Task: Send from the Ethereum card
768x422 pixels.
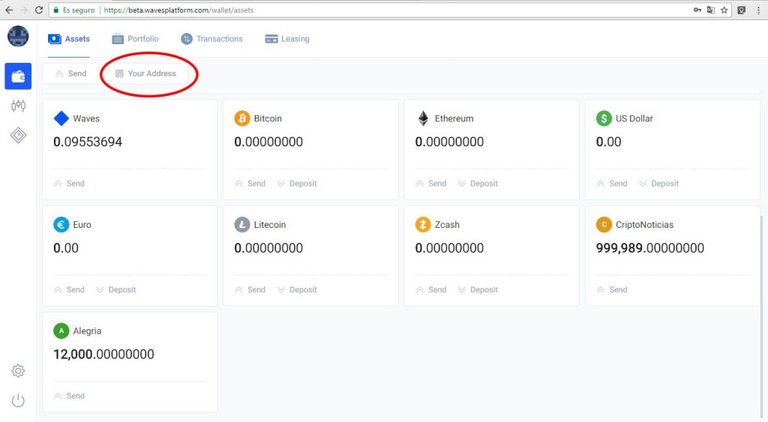Action: [x=431, y=184]
